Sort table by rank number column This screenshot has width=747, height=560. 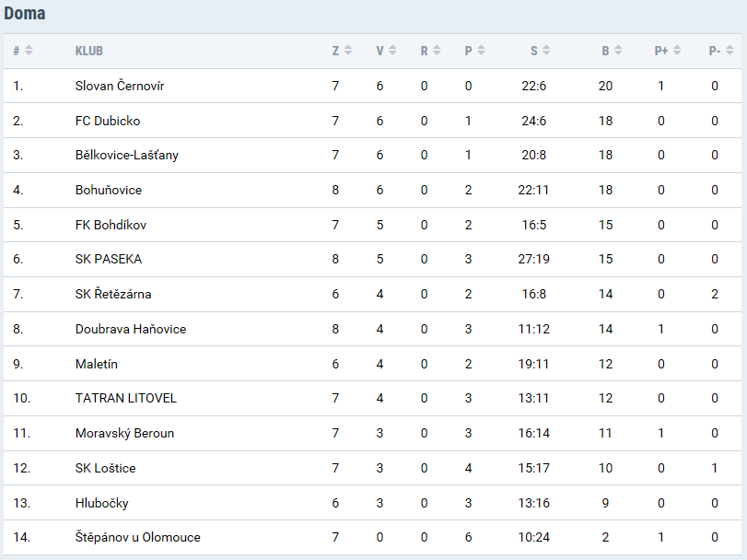29,50
